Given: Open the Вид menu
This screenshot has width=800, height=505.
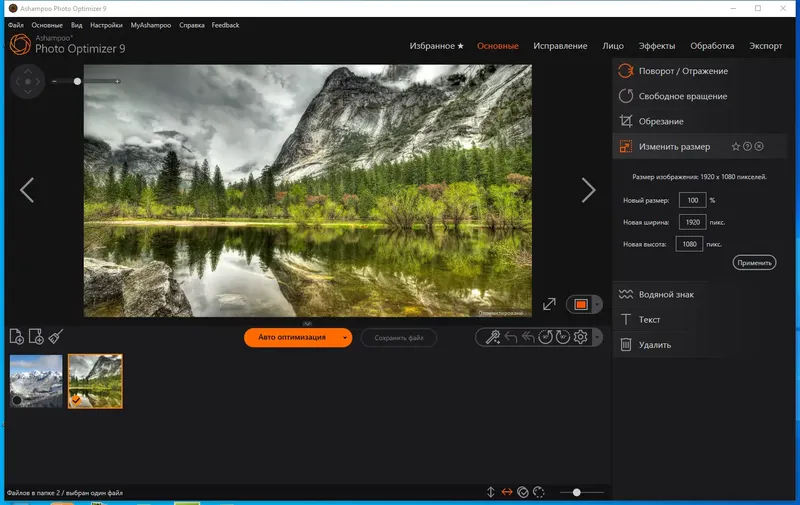Looking at the screenshot, I should click(x=77, y=25).
